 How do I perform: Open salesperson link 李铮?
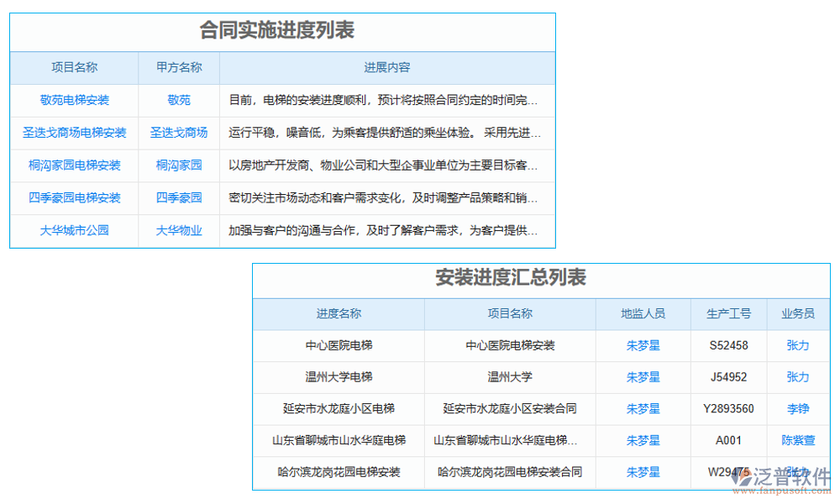tap(796, 409)
